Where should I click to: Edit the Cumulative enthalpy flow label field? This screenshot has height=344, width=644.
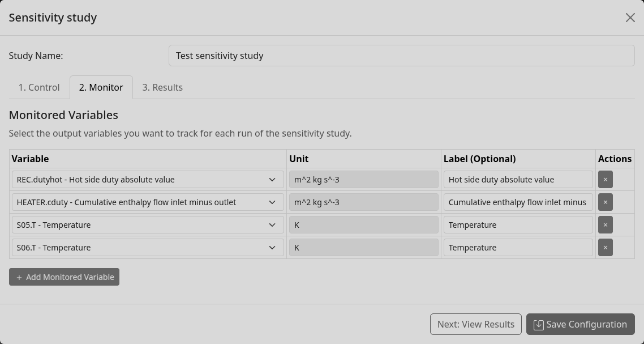(518, 202)
